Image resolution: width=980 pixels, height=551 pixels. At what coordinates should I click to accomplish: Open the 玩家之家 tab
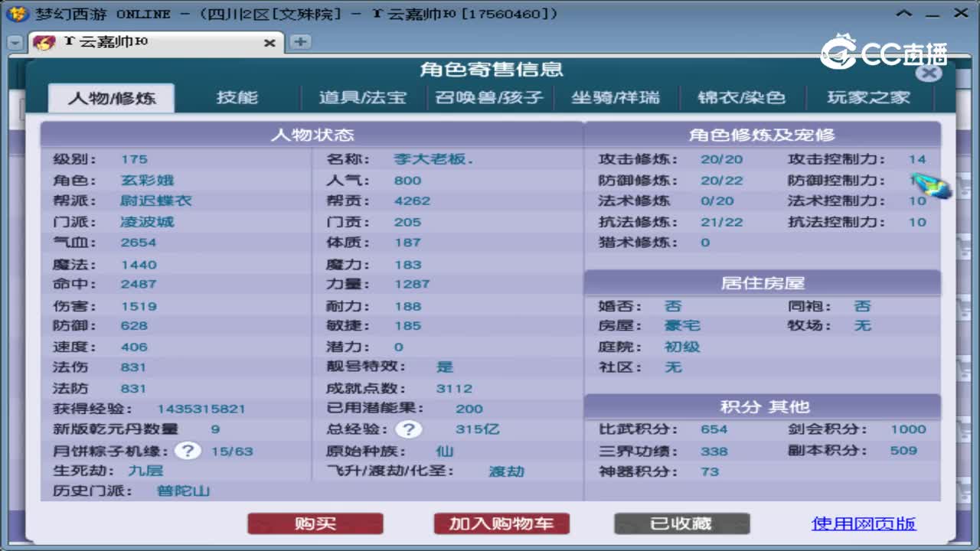point(869,98)
